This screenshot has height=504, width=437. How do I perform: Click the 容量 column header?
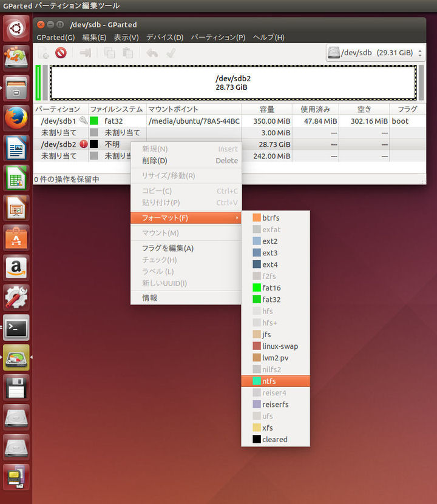(x=266, y=109)
